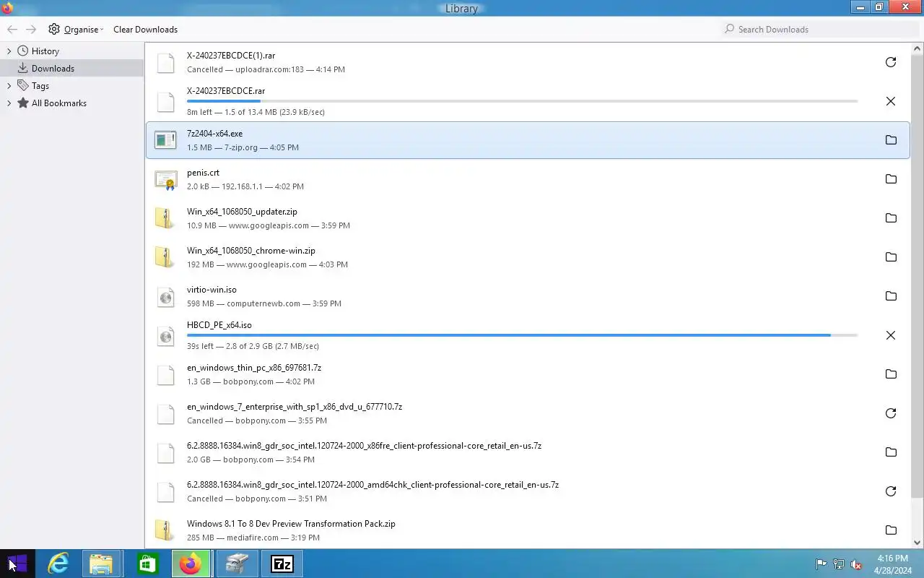Viewport: 924px width, 578px height.
Task: Switch to Firefox in the taskbar
Action: pyautogui.click(x=191, y=564)
